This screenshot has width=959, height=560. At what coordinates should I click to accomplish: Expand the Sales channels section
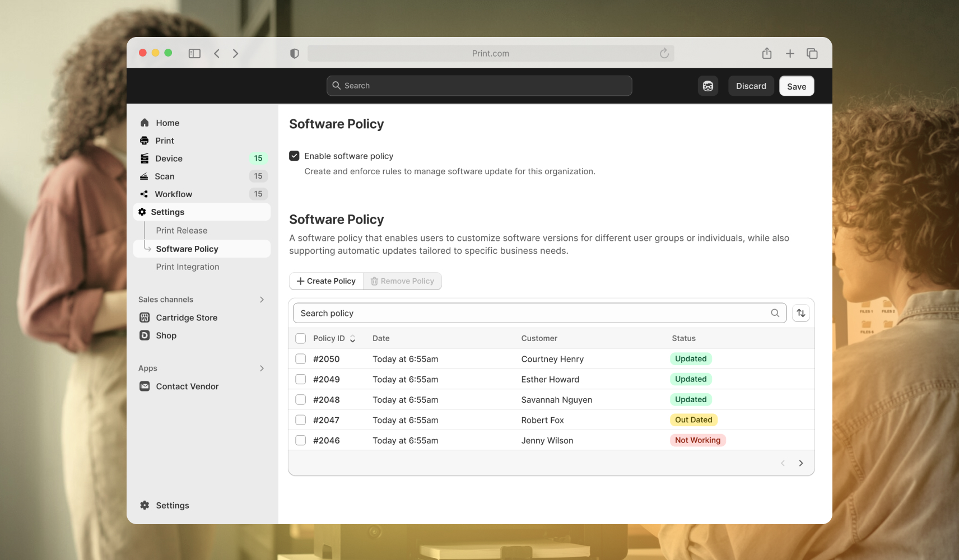[x=262, y=300]
